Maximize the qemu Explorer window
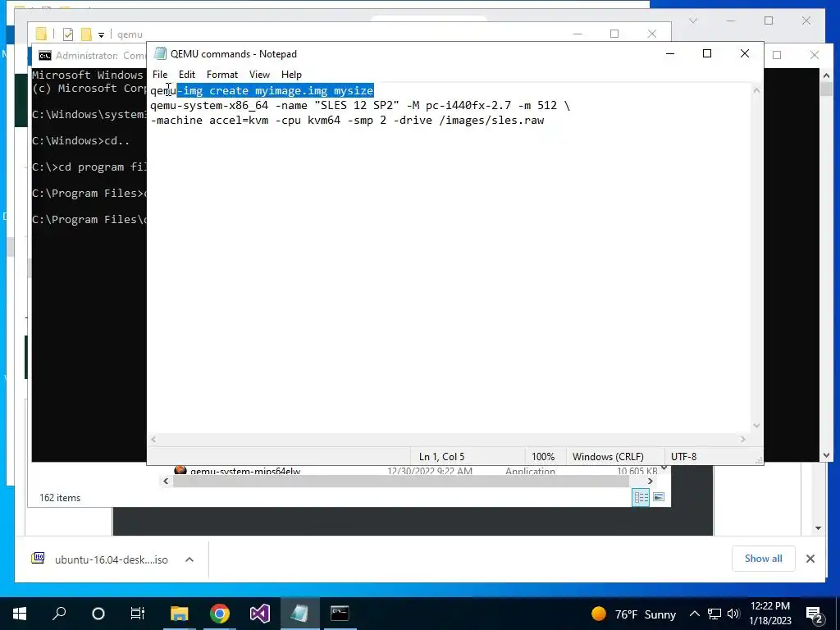The width and height of the screenshot is (840, 630). 614,34
